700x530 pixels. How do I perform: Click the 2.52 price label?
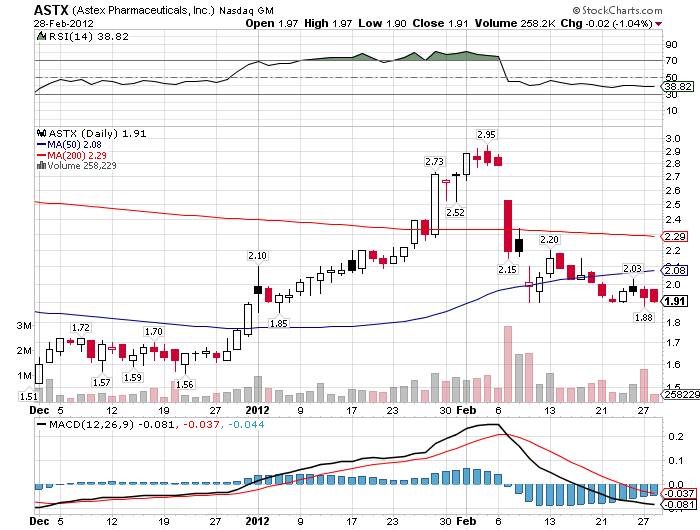coord(455,212)
